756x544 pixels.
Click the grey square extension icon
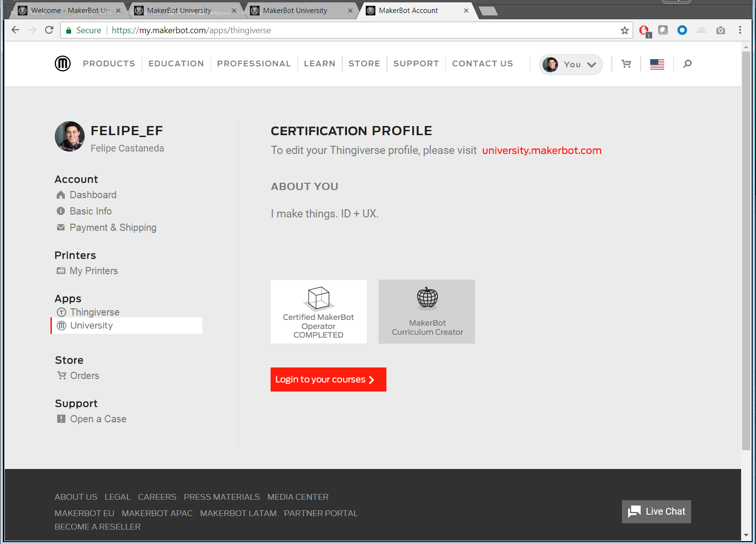point(663,30)
